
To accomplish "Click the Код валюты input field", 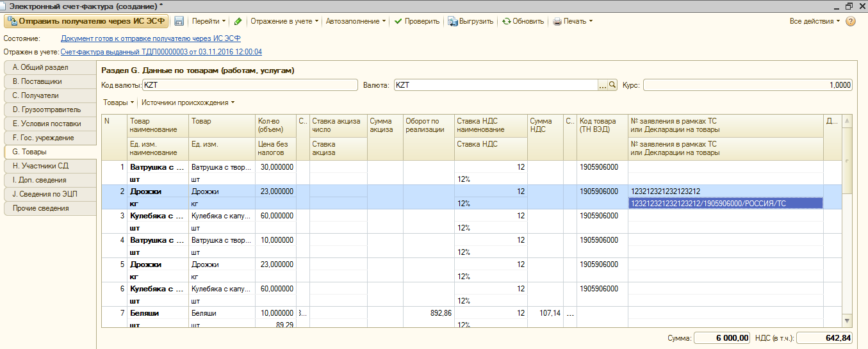I will tap(250, 85).
